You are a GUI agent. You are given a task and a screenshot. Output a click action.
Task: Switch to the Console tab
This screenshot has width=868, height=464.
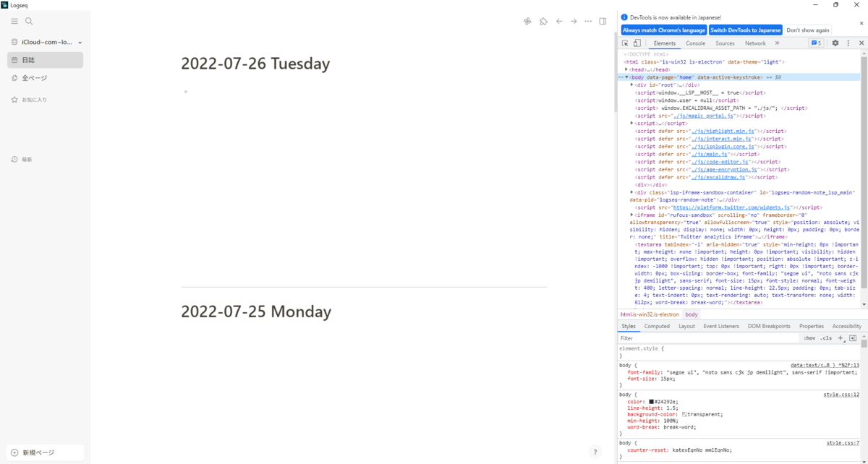click(x=695, y=43)
